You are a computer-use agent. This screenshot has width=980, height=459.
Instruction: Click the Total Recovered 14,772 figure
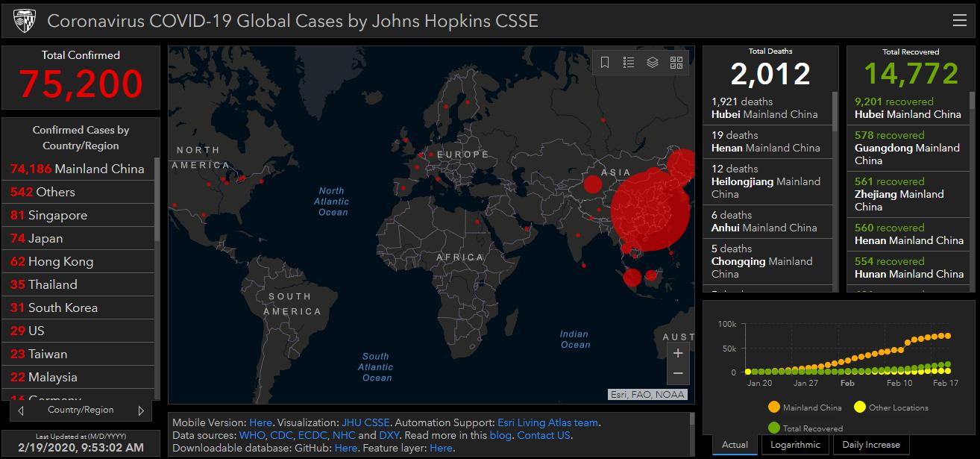coord(911,74)
